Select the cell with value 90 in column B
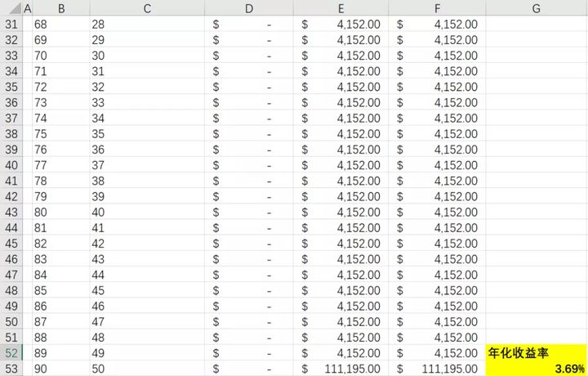Image resolution: width=588 pixels, height=376 pixels. click(x=60, y=369)
